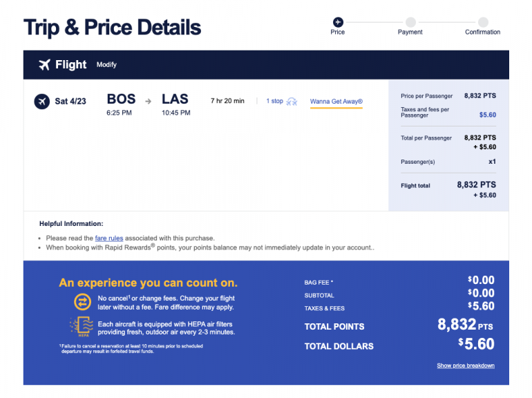This screenshot has height=398, width=532.
Task: Click the no change fees arrows icon
Action: click(x=83, y=301)
